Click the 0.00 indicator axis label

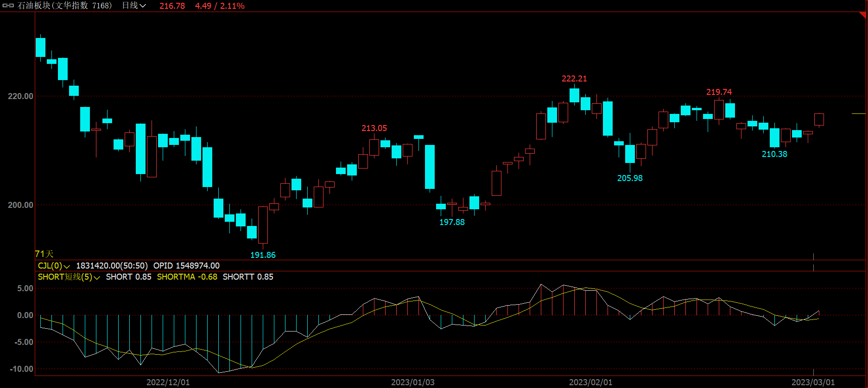point(25,315)
